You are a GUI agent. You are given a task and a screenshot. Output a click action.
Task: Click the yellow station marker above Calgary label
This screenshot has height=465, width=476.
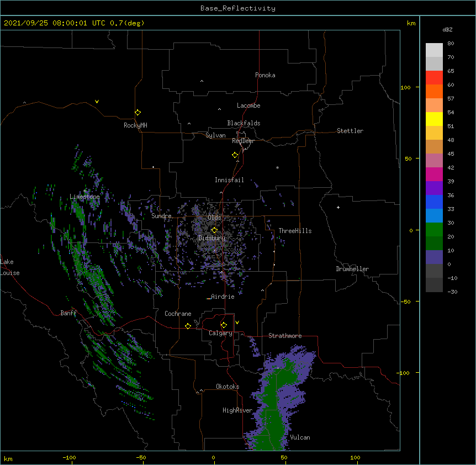click(224, 325)
